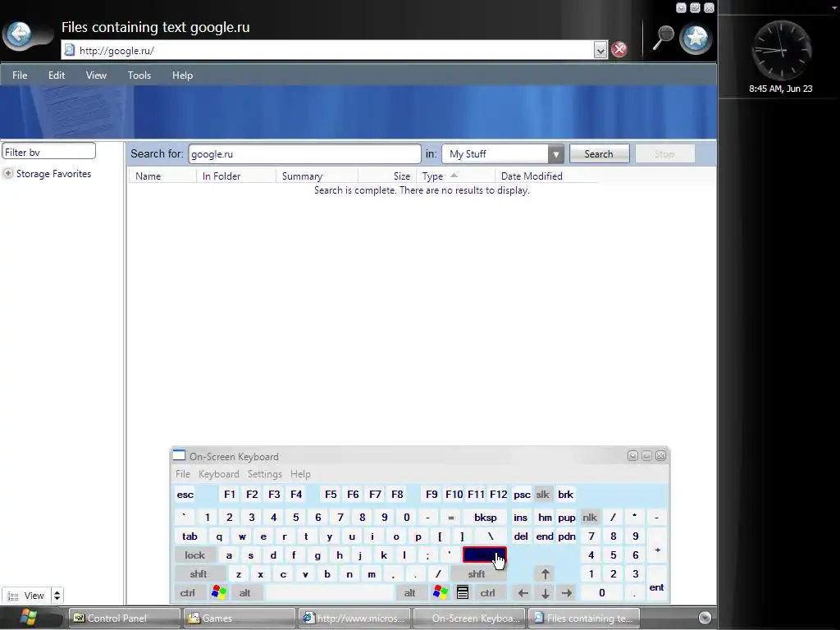The height and width of the screenshot is (630, 840).
Task: Click the down arrow key
Action: pos(545,593)
